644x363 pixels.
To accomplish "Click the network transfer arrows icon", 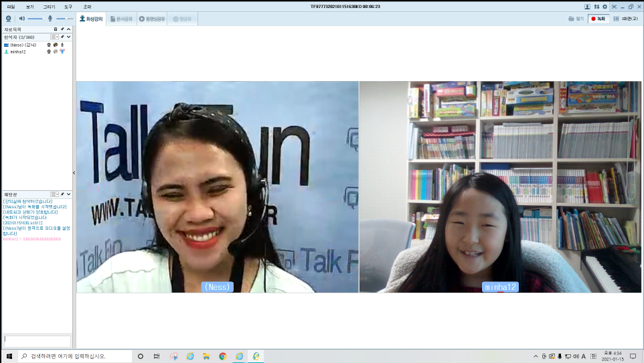I will point(596,6).
